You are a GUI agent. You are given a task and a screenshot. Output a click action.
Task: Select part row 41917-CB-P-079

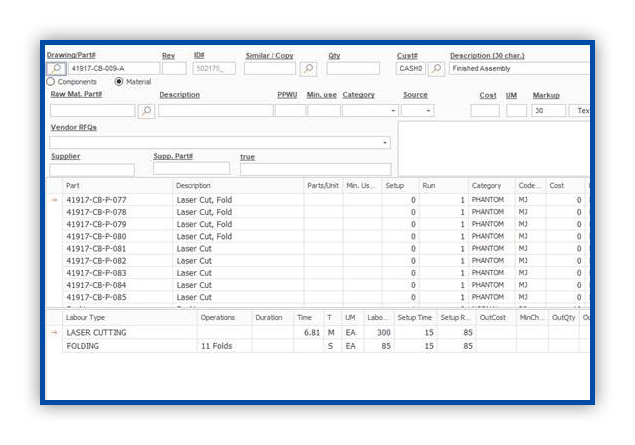(318, 224)
